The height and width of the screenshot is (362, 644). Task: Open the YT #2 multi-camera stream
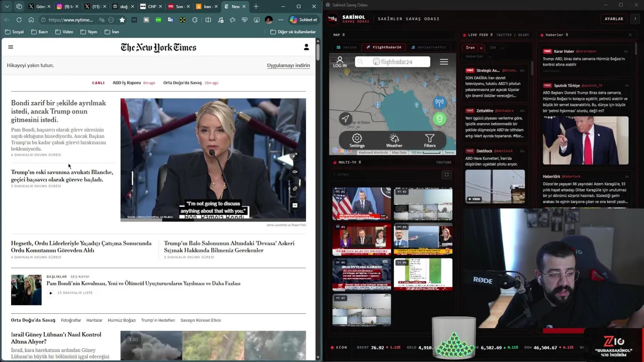[x=423, y=204]
